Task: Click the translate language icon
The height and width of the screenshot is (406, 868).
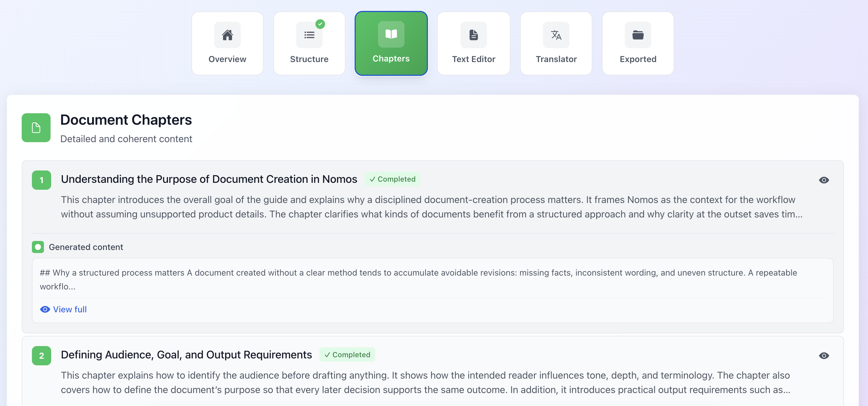Action: point(556,35)
